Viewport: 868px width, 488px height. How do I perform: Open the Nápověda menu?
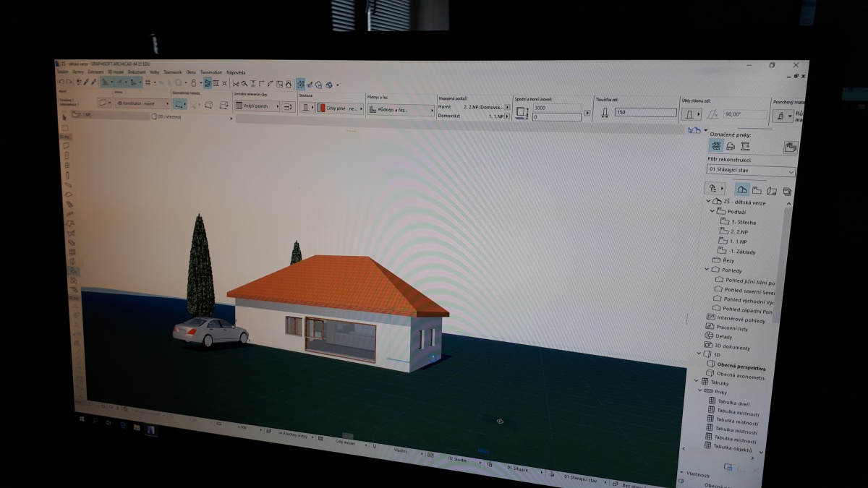[x=236, y=72]
